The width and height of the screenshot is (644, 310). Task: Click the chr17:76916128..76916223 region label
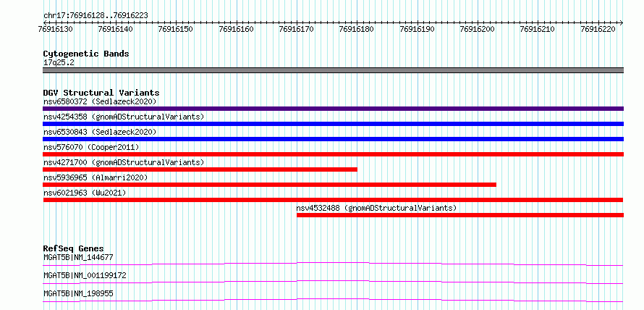click(96, 15)
